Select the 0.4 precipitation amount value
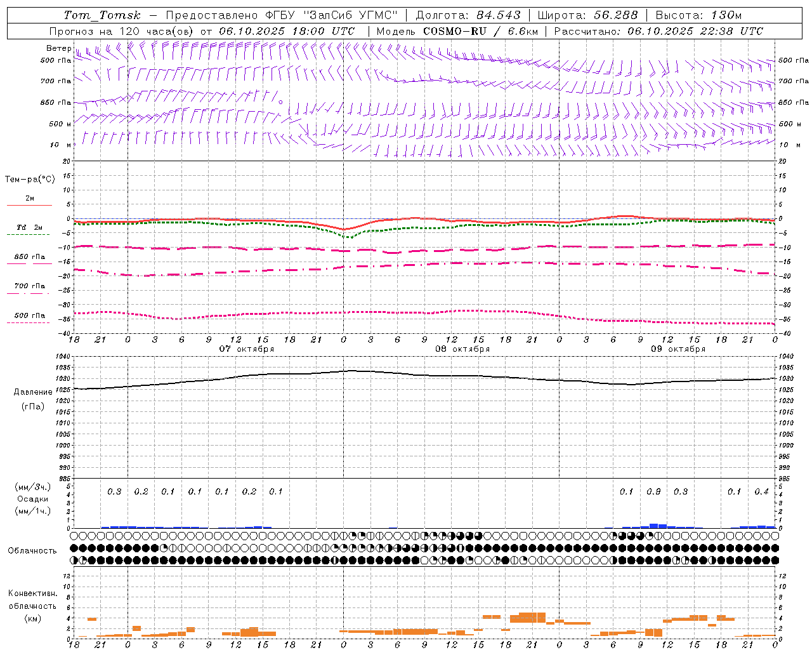The height and width of the screenshot is (650, 812). 761,492
